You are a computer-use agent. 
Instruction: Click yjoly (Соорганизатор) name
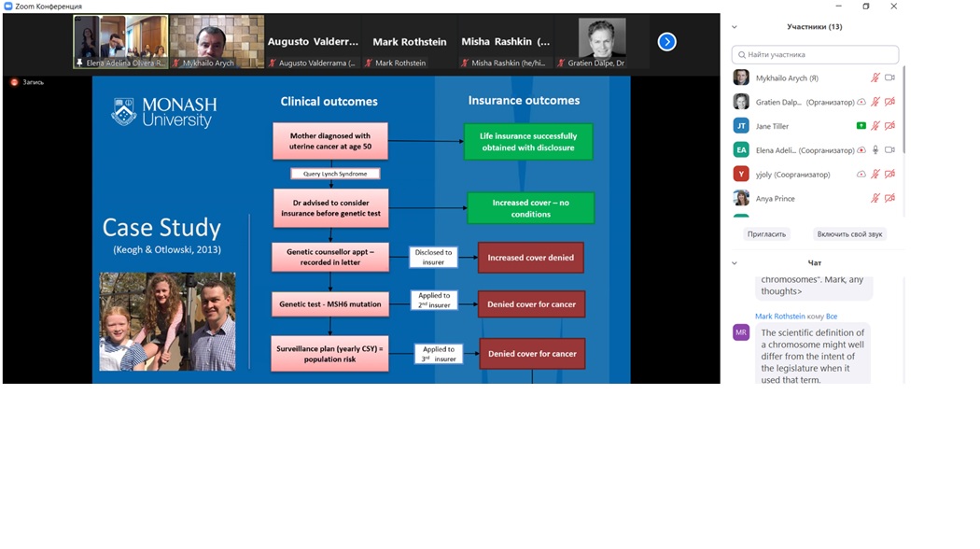click(792, 176)
